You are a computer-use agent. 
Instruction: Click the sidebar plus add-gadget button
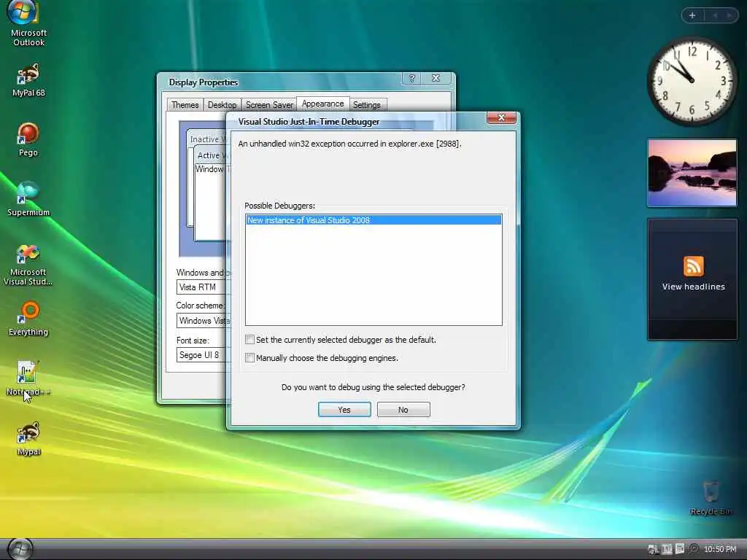692,15
